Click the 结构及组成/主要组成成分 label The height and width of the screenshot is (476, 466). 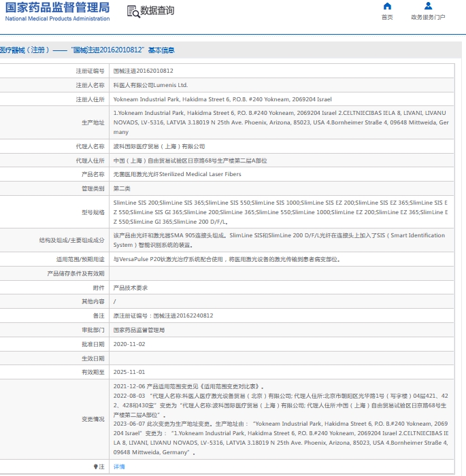tap(71, 240)
